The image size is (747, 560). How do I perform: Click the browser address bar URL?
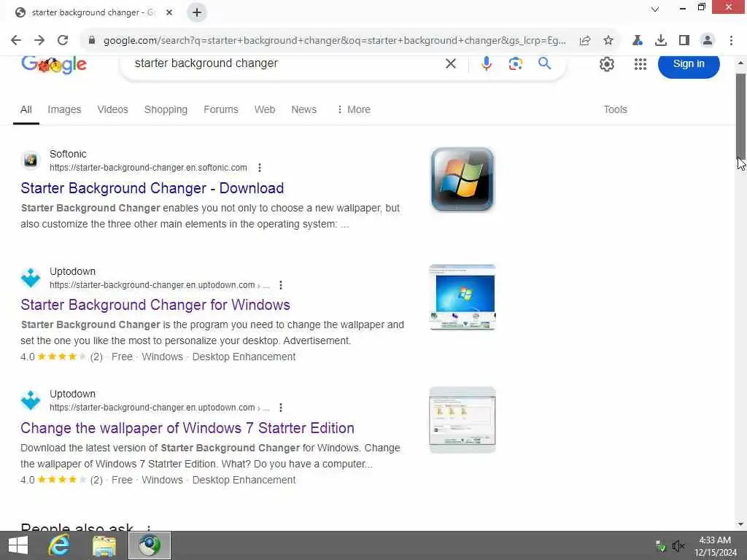click(334, 41)
